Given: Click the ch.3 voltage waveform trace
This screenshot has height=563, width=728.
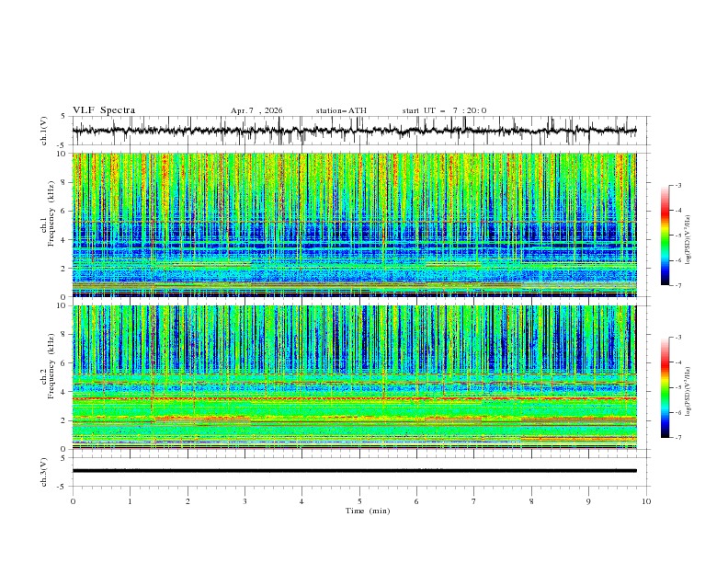Looking at the screenshot, I should tap(354, 471).
